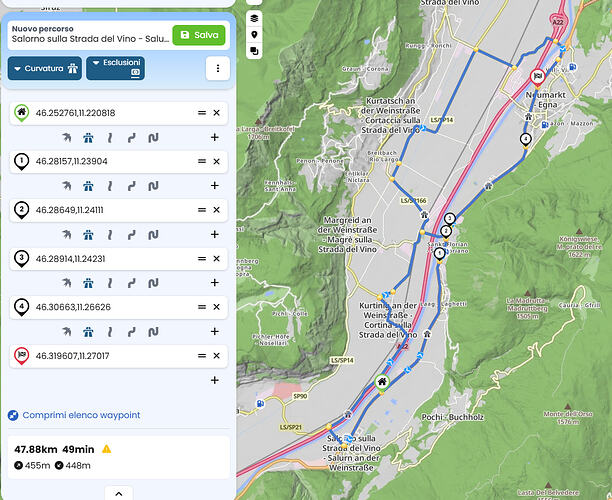Select fastest routing below waypoint 3
The height and width of the screenshot is (500, 612).
click(67, 283)
